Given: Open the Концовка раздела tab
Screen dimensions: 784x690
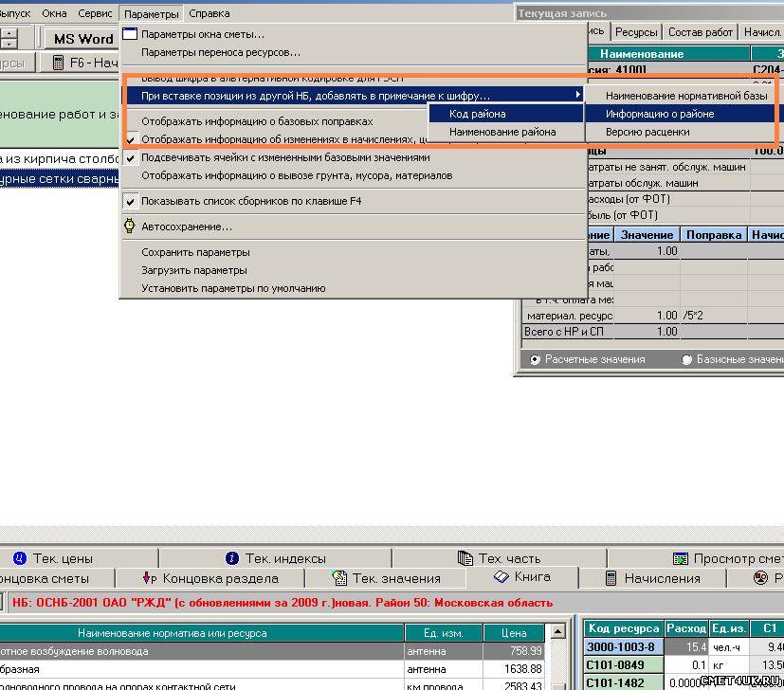Looking at the screenshot, I should [x=210, y=578].
